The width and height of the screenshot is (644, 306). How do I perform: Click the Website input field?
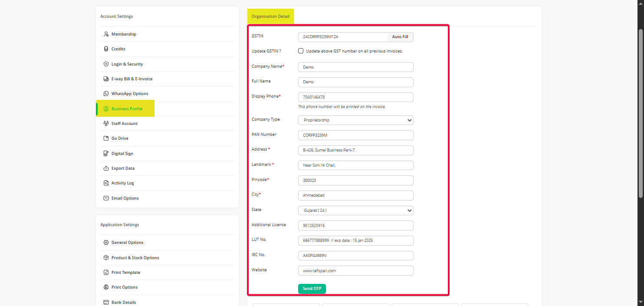(355, 271)
